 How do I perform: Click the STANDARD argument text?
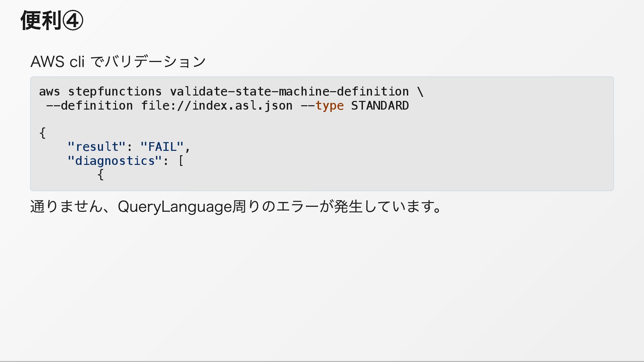pos(380,106)
